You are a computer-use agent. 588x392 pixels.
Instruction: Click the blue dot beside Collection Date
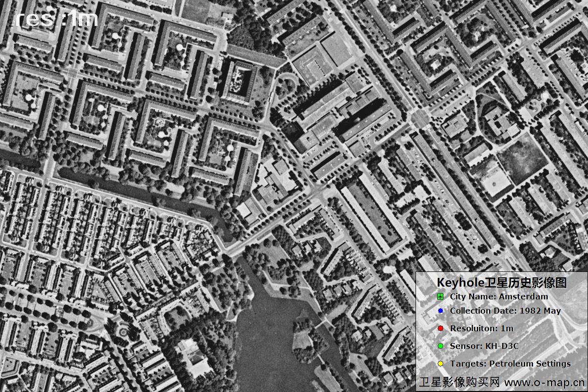(440, 311)
